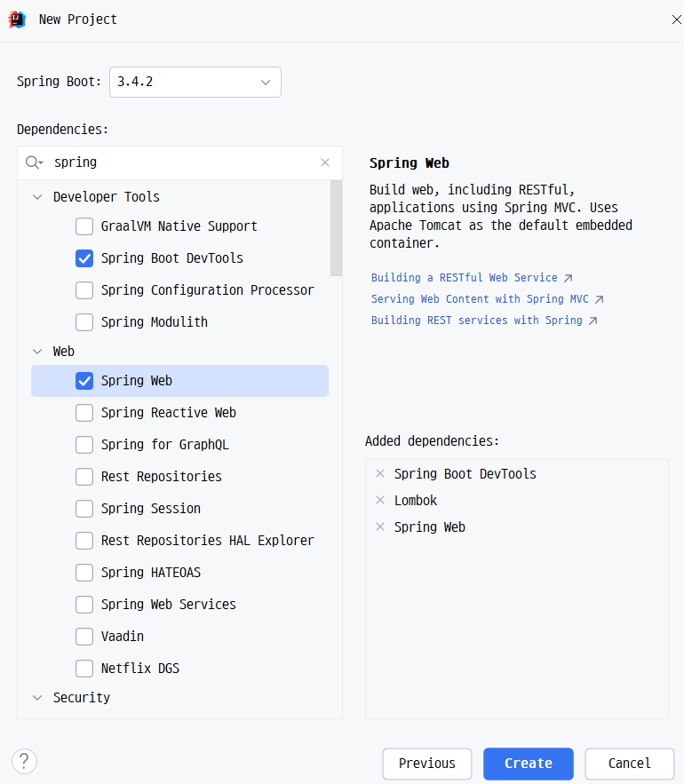Viewport: 684px width, 784px height.
Task: Uncheck Spring Boot DevTools checkbox
Action: click(x=84, y=258)
